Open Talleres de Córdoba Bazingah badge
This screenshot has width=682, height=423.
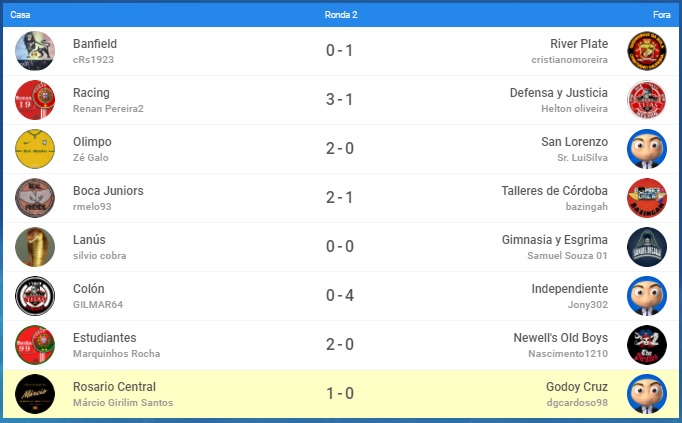pyautogui.click(x=647, y=198)
